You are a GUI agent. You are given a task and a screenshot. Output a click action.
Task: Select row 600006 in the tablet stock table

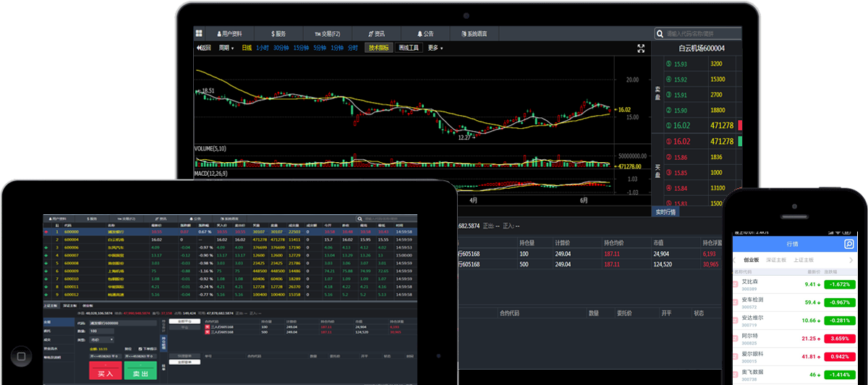click(x=230, y=247)
